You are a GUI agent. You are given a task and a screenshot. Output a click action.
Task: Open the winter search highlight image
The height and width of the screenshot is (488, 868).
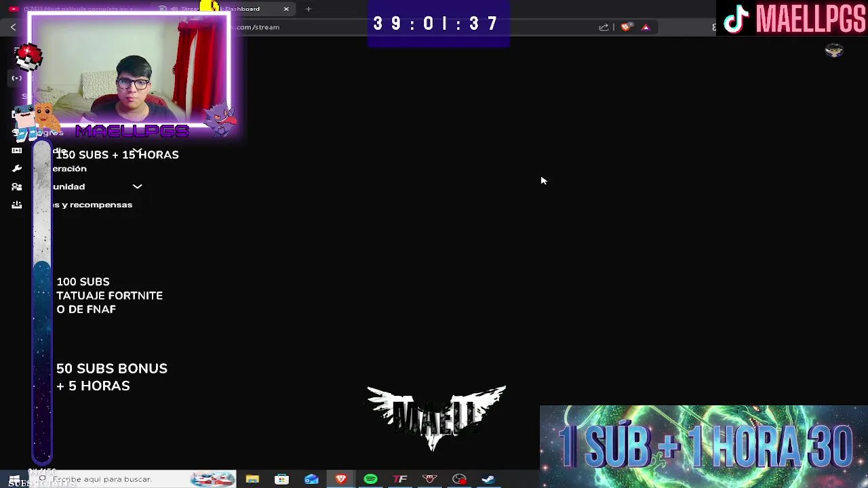[212, 479]
